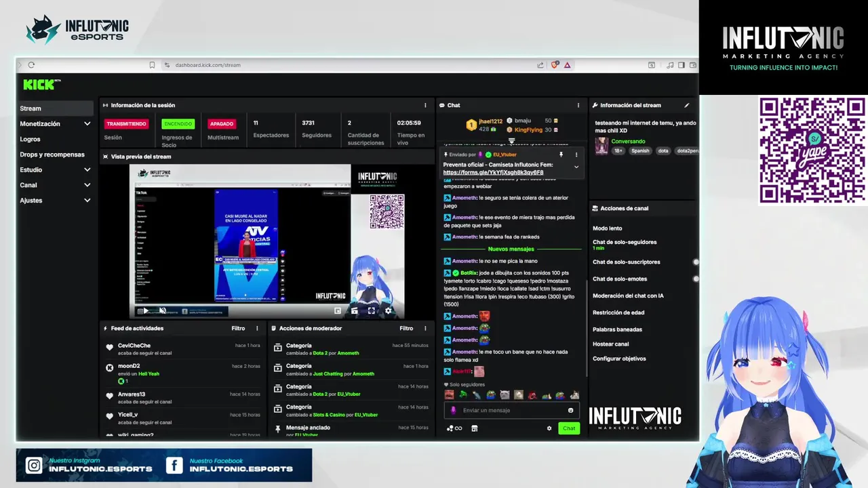
Task: Open the forms.gle link in pinned message
Action: pyautogui.click(x=493, y=172)
